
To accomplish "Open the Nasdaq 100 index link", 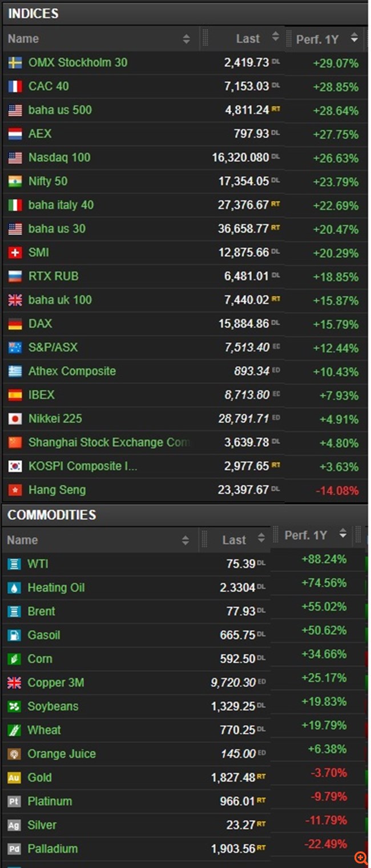I will tap(59, 158).
